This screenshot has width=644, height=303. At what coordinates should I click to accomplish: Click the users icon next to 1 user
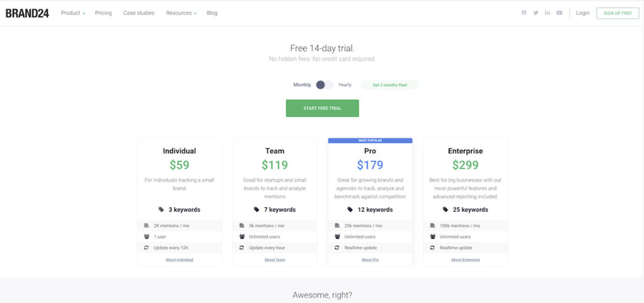point(146,237)
